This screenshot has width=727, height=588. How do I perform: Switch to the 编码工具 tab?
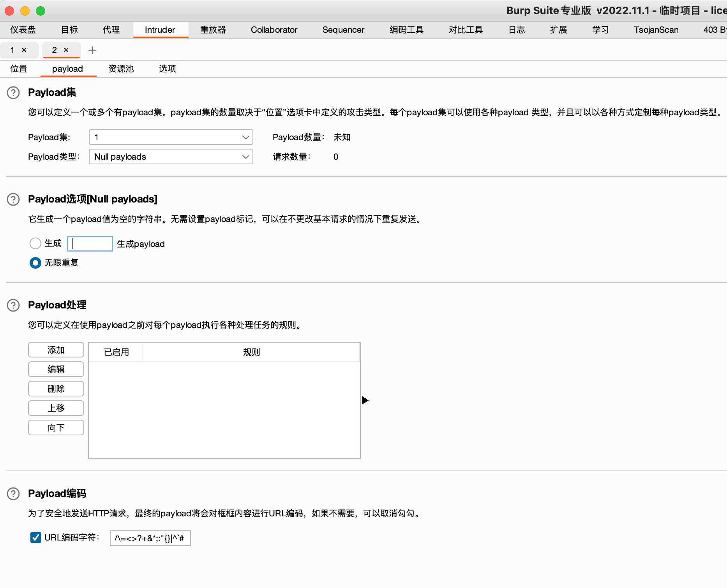(x=406, y=30)
